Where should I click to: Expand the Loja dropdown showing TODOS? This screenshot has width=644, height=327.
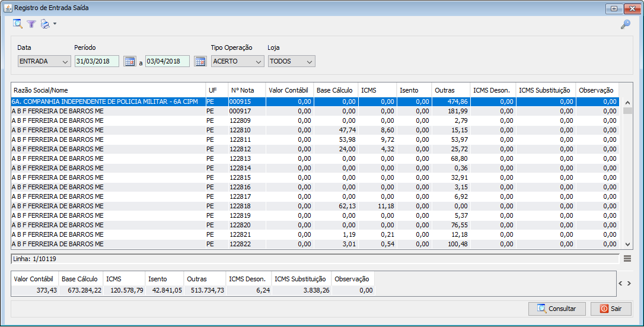[x=308, y=61]
